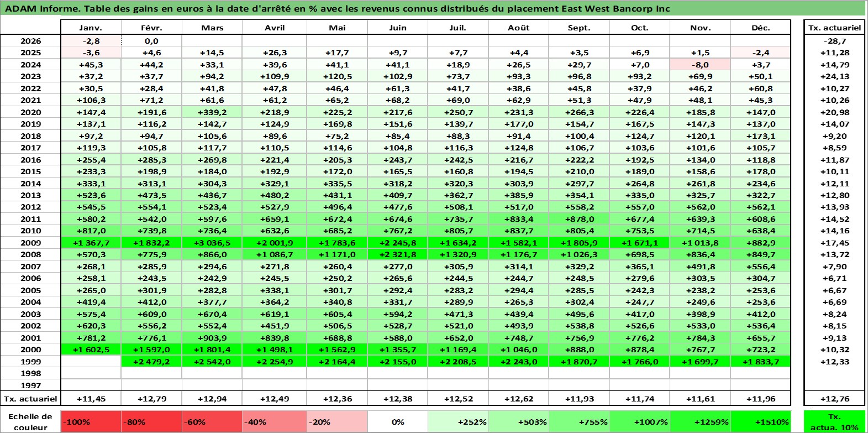Select the +173,1 cell for December 2018

coord(760,136)
